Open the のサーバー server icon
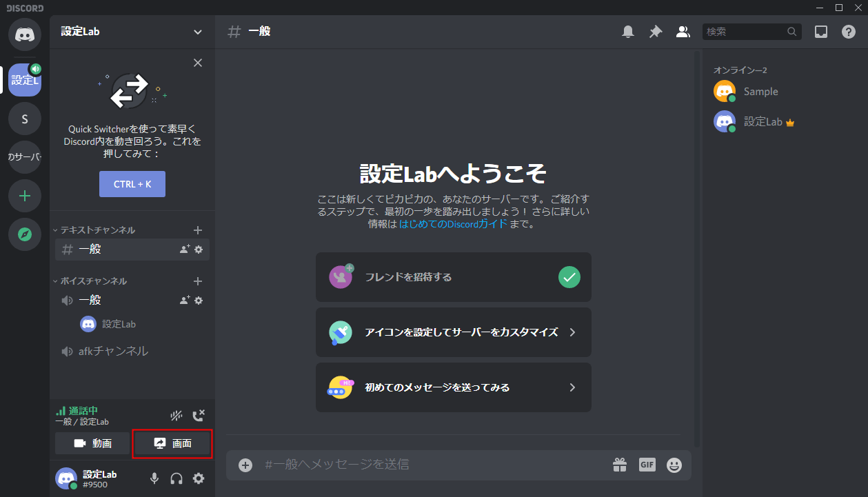This screenshot has width=868, height=497. point(25,157)
